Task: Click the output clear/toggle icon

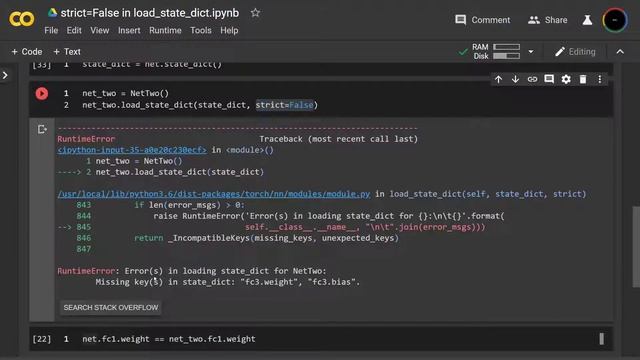Action: point(42,129)
